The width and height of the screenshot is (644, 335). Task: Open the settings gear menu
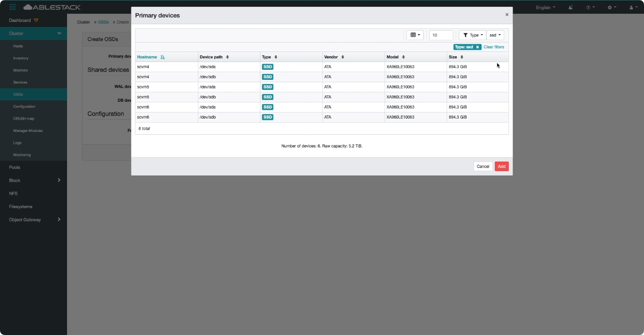tap(612, 7)
